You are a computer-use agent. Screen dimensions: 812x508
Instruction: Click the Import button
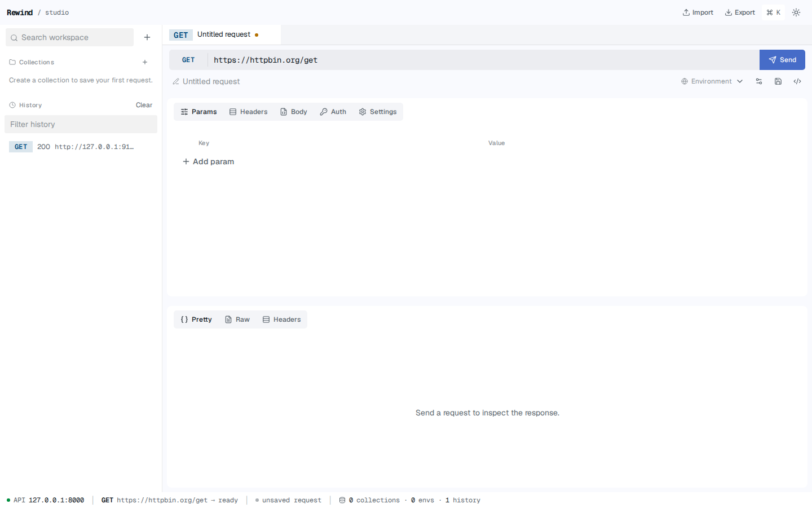tap(698, 12)
